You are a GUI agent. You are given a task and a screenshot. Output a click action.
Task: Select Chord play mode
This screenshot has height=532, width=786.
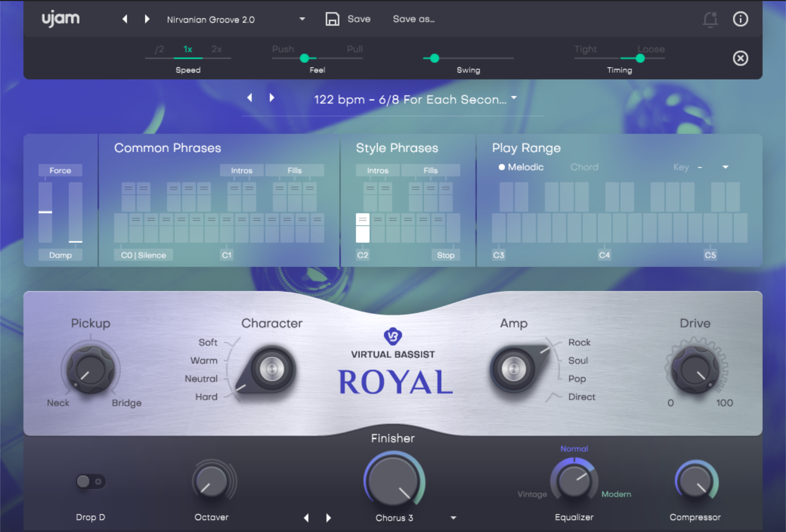coord(584,167)
